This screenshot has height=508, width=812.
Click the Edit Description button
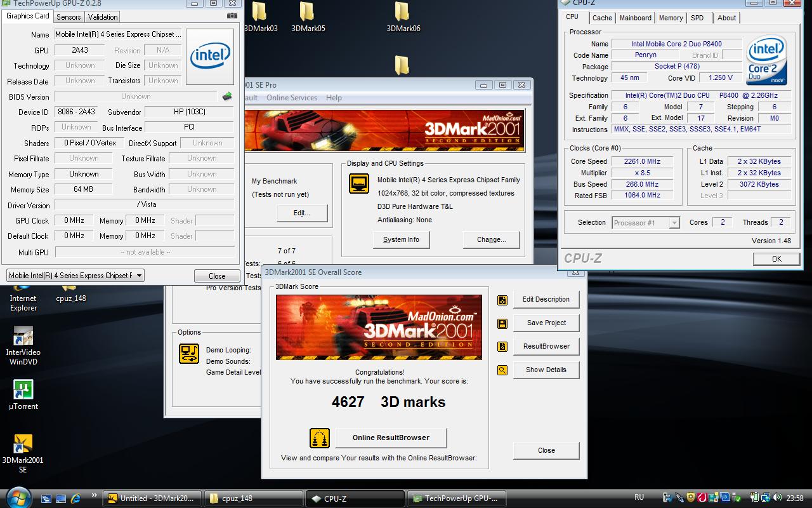coord(546,300)
